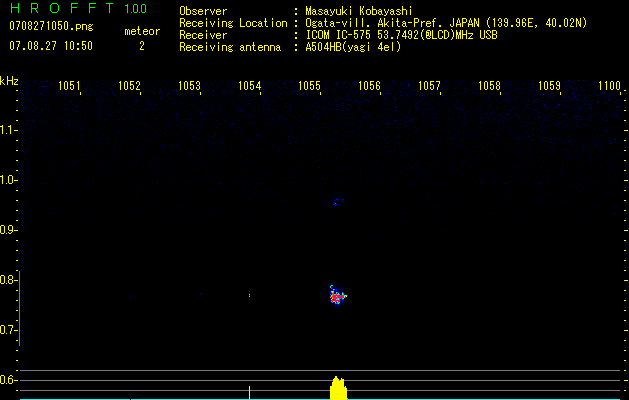Viewport: 629px width, 400px height.
Task: Click the faint blue echo near 0.95 kHz
Action: click(338, 202)
